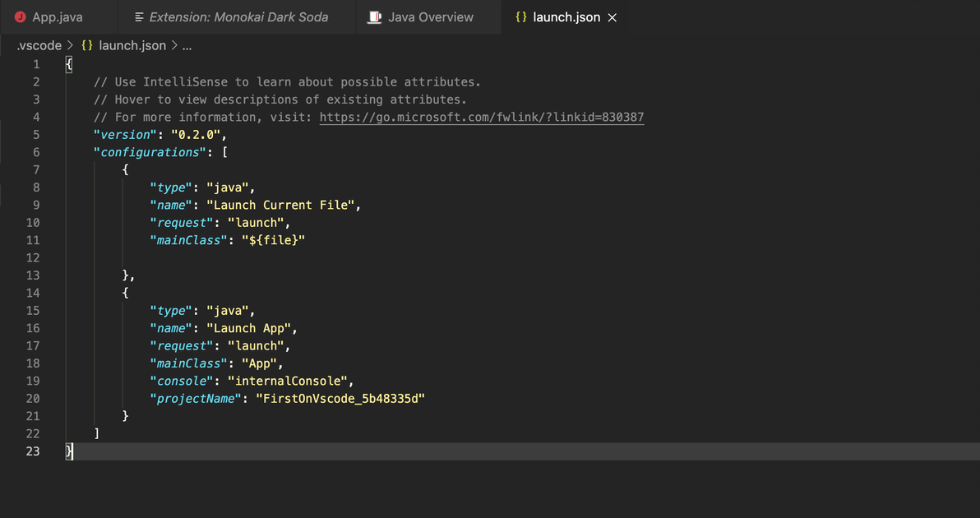Click the .vscode folder breadcrumb
Image resolution: width=980 pixels, height=518 pixels.
pos(39,46)
